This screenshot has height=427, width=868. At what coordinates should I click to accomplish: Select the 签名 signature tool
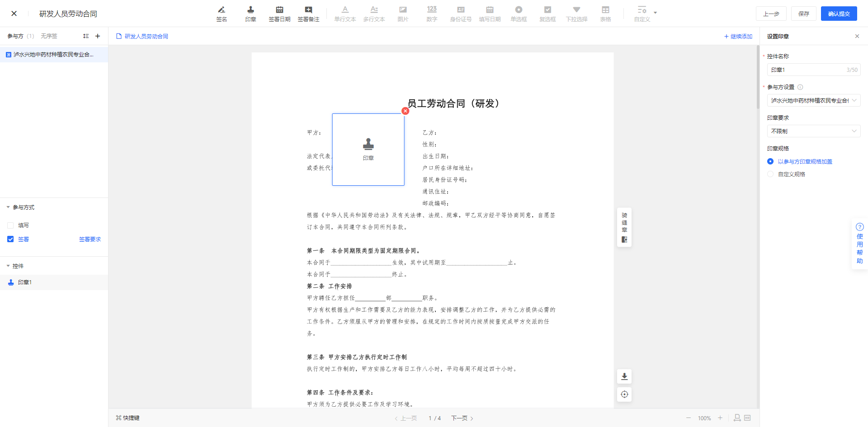pos(222,14)
